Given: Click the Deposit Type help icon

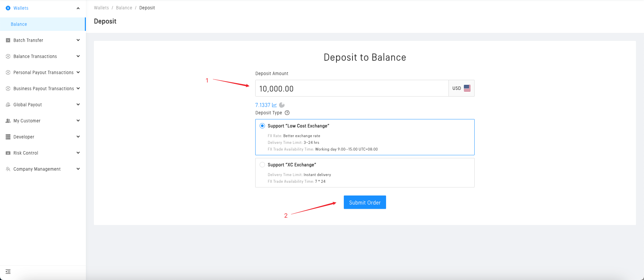Looking at the screenshot, I should pos(287,113).
